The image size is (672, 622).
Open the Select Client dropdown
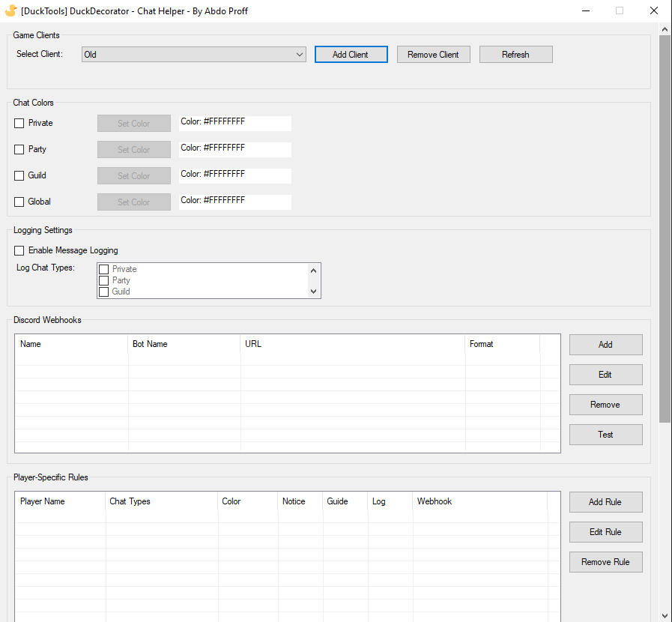(x=299, y=54)
